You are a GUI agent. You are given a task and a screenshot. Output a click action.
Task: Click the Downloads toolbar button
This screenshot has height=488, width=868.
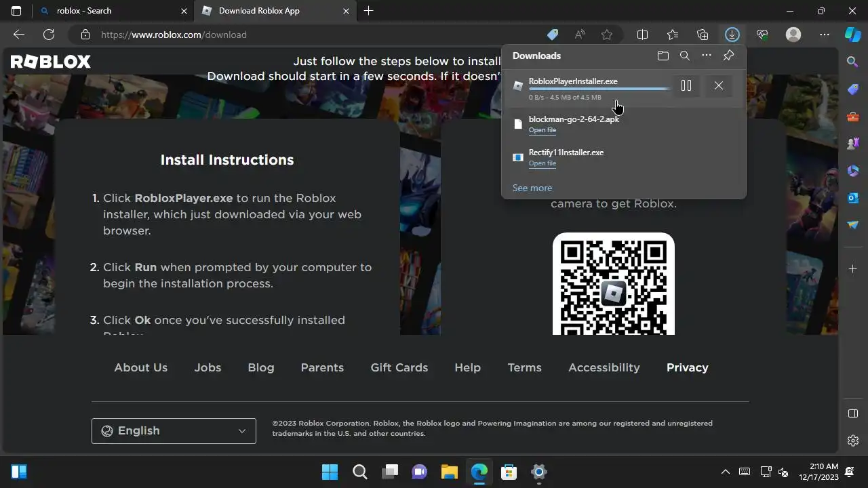point(732,35)
